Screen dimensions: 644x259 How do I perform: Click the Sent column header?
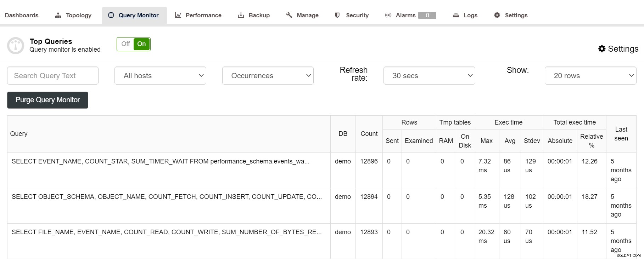coord(392,141)
